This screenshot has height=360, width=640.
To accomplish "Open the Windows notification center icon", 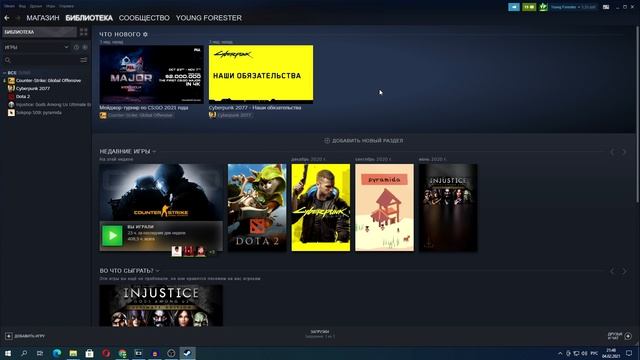I will (629, 353).
